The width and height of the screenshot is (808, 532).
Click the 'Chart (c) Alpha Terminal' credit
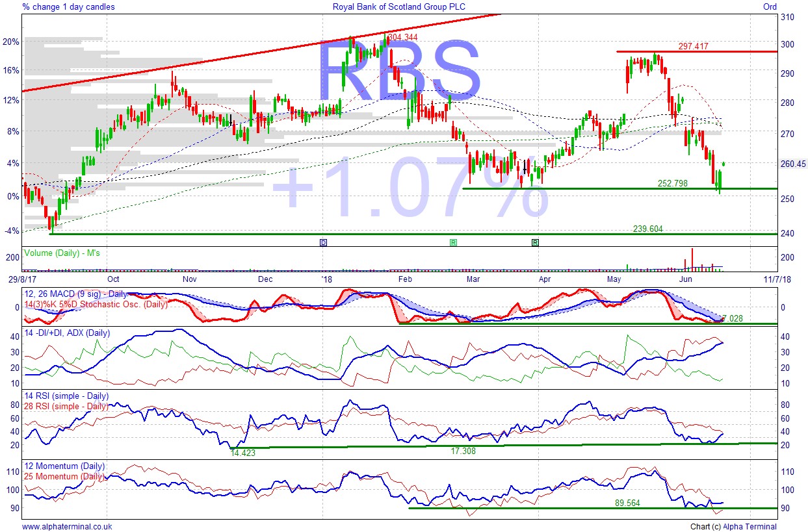(733, 527)
